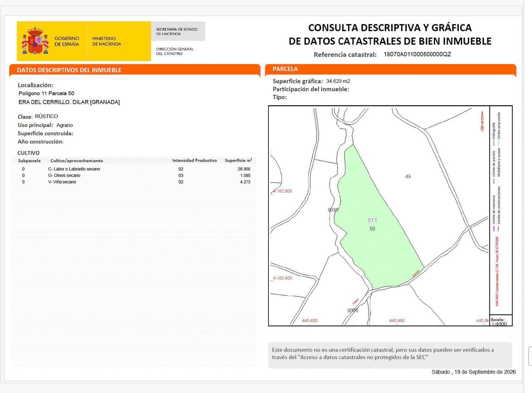Click the 'Límite de manzana' legend entry
The image size is (532, 393).
(x=493, y=213)
